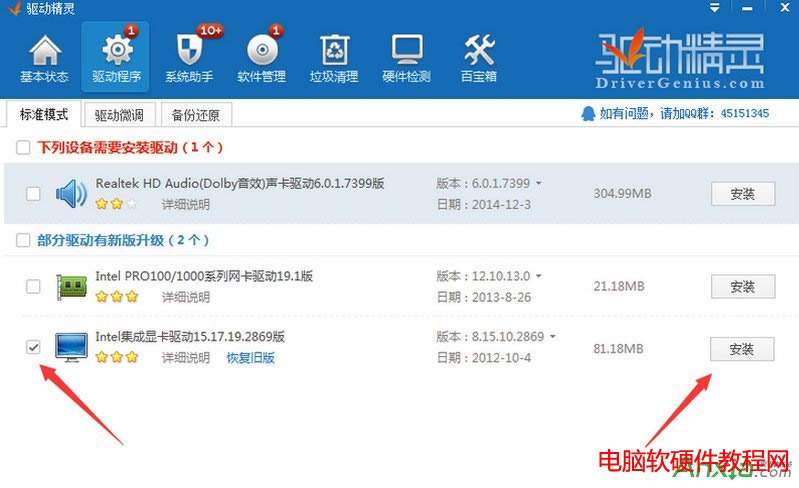This screenshot has height=488, width=799.
Task: Click the date 2013-8-26 text
Action: (x=501, y=297)
